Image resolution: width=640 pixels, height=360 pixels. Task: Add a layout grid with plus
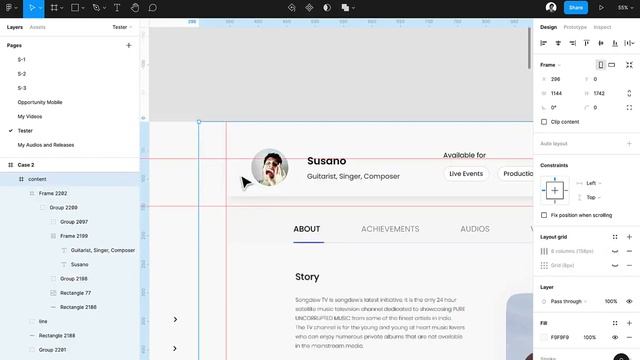pos(629,237)
